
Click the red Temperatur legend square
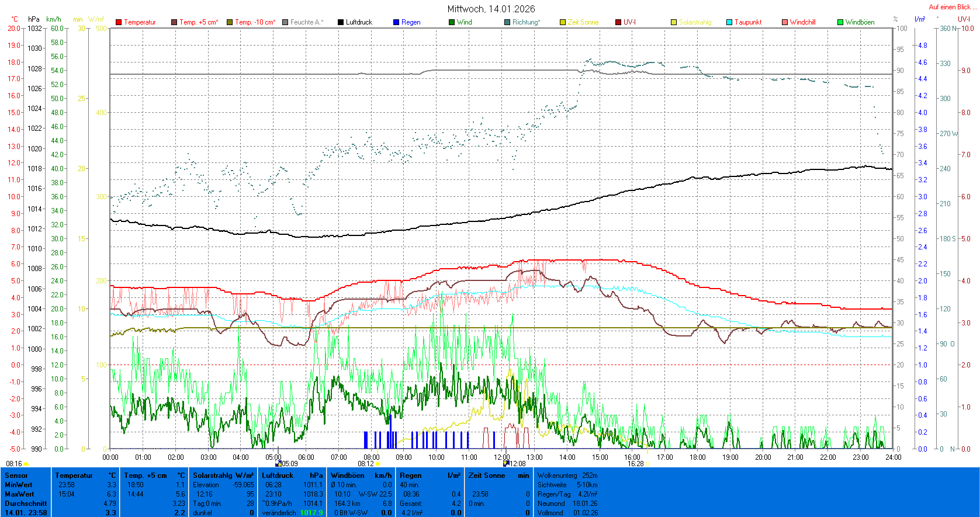[119, 22]
